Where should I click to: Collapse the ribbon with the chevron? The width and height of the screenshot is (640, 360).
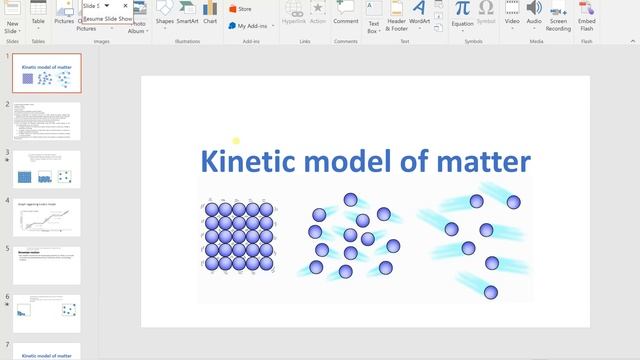point(633,41)
